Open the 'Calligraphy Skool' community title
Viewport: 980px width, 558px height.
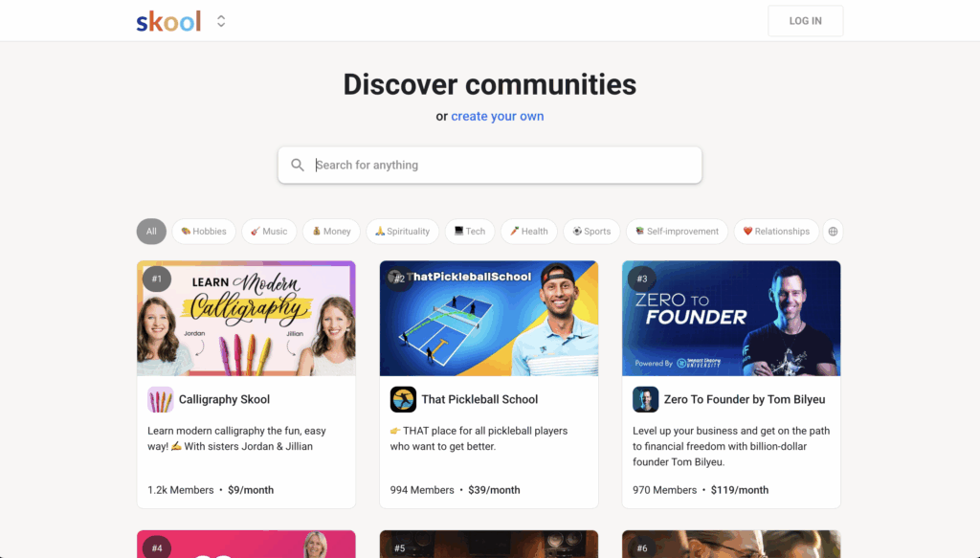(x=224, y=399)
